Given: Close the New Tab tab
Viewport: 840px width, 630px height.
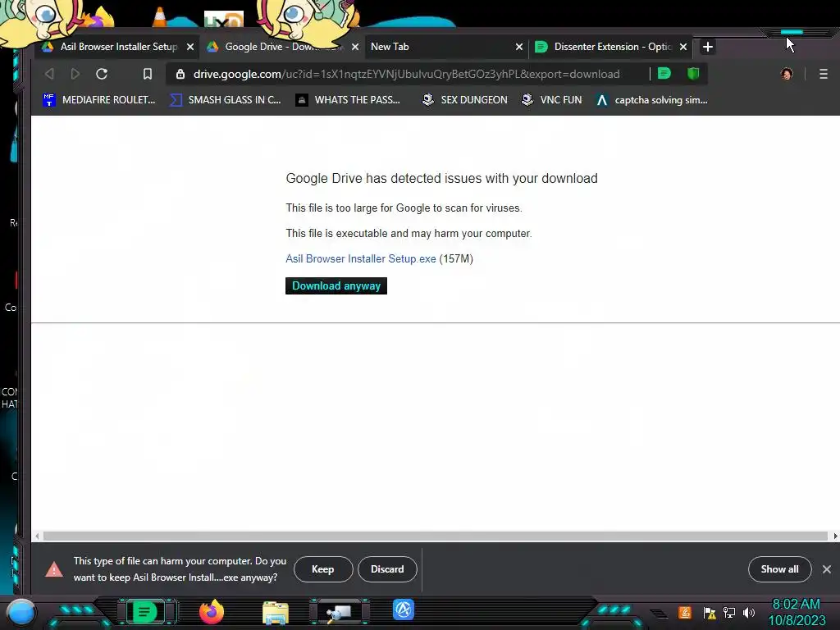Looking at the screenshot, I should pyautogui.click(x=519, y=47).
